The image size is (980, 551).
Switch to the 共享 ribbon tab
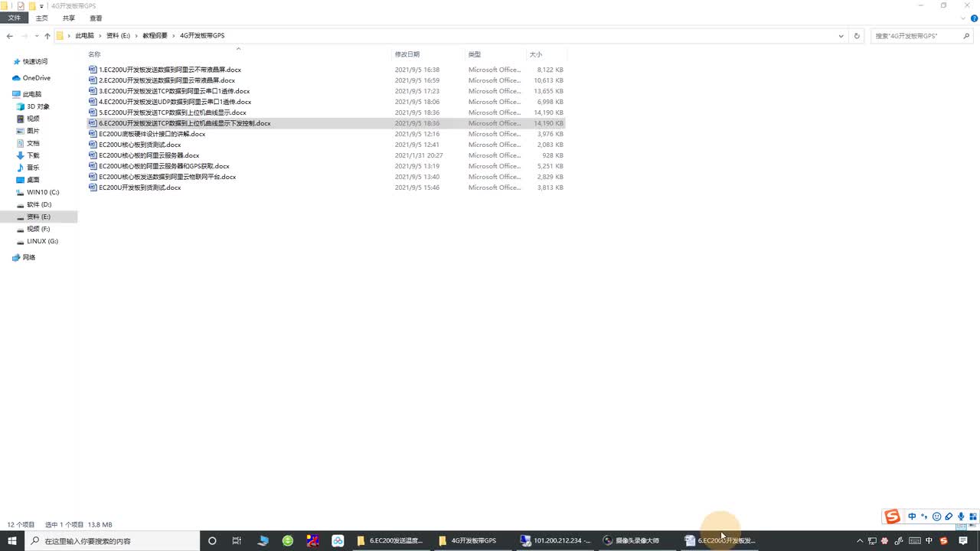69,18
